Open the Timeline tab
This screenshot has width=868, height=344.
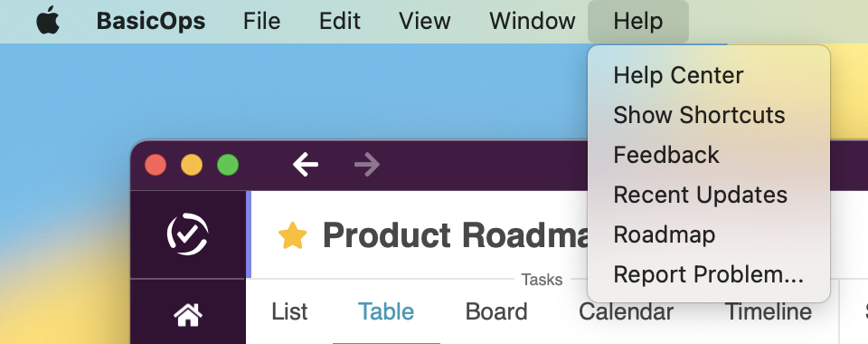pos(769,312)
